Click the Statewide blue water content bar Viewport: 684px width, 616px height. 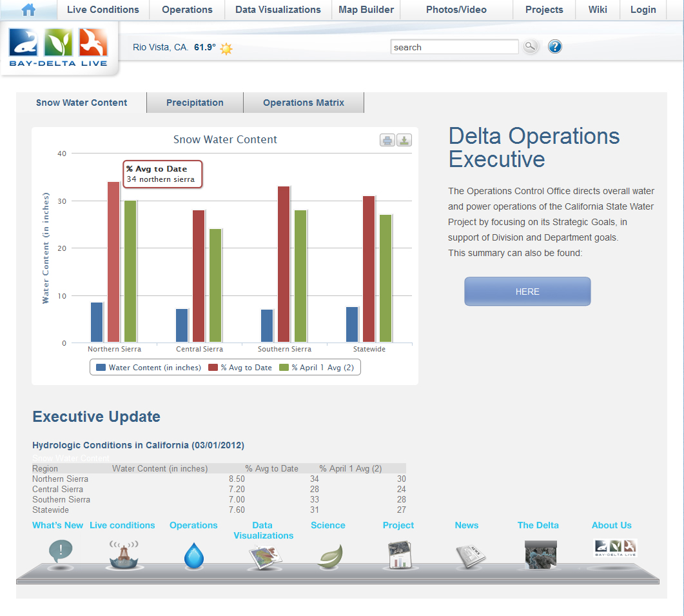352,324
